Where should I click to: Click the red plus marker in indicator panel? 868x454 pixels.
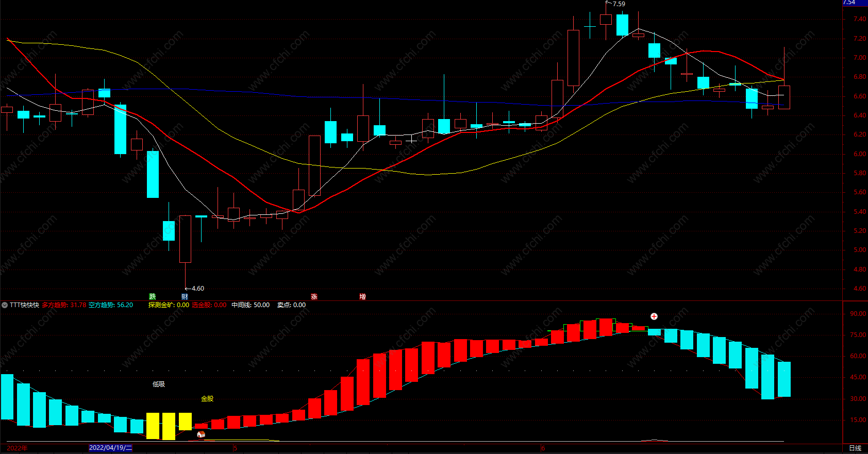tap(654, 316)
